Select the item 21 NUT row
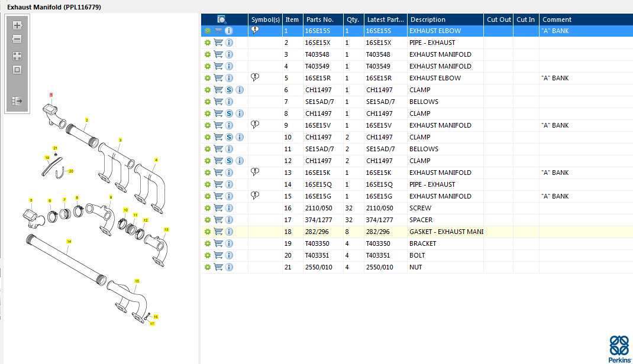This screenshot has height=364, width=633. tap(415, 267)
